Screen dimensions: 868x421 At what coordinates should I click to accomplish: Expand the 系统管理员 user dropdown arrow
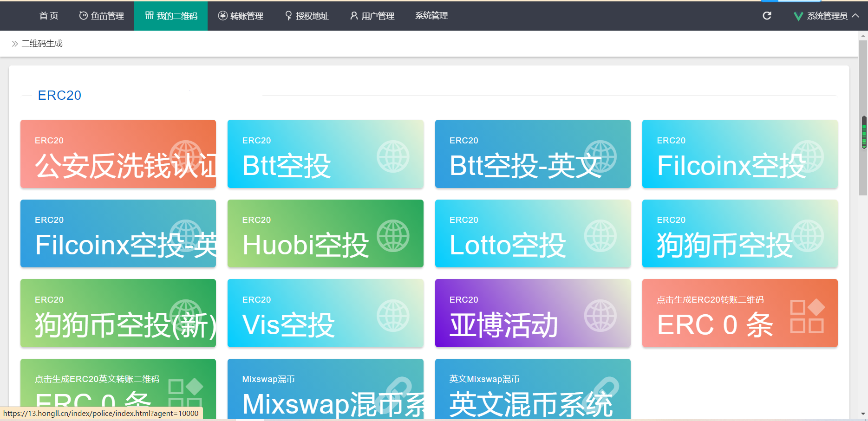pos(855,16)
